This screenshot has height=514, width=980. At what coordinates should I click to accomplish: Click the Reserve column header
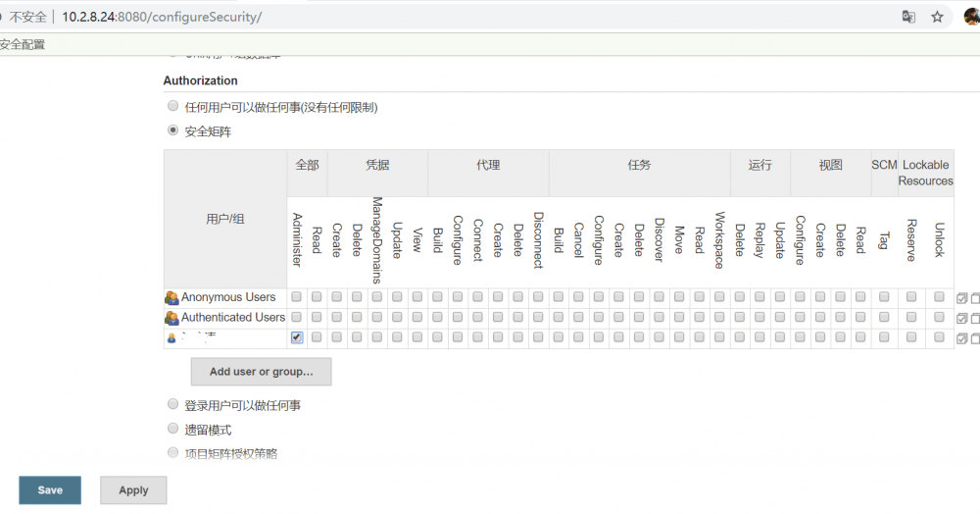click(911, 240)
